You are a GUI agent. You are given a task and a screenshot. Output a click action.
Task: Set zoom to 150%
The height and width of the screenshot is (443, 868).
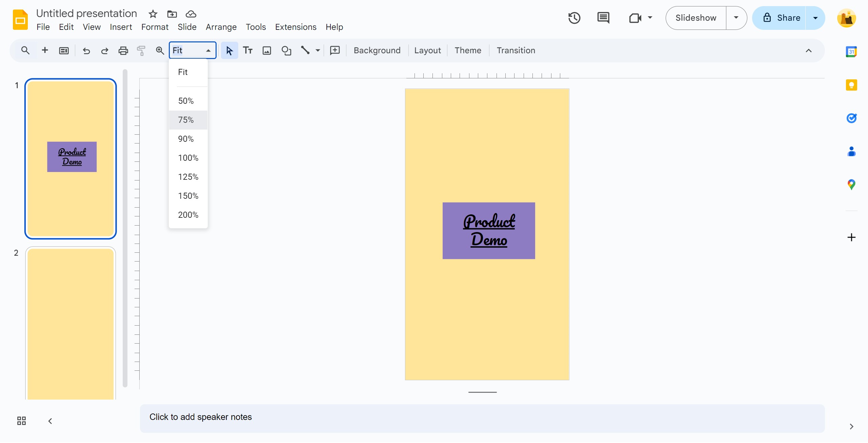[188, 196]
